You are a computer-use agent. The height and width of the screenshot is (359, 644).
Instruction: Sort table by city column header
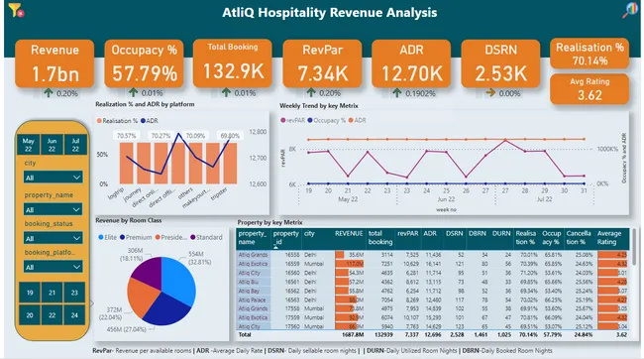click(x=309, y=234)
